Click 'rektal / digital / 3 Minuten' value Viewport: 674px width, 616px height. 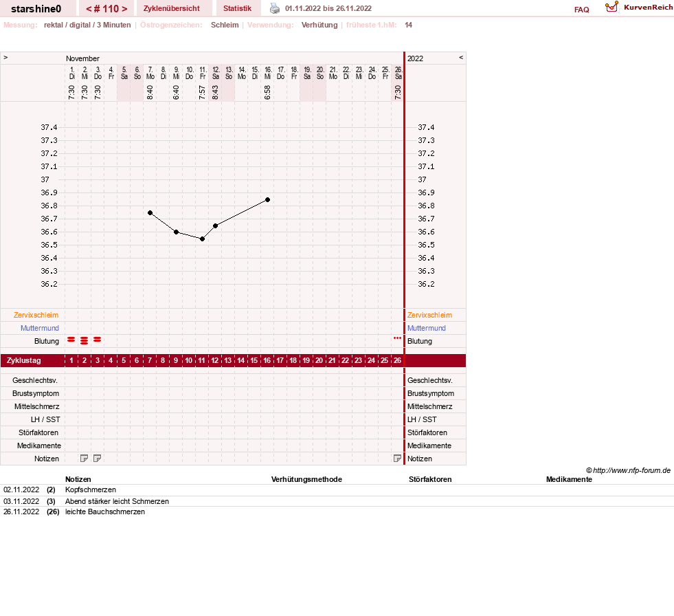click(87, 25)
